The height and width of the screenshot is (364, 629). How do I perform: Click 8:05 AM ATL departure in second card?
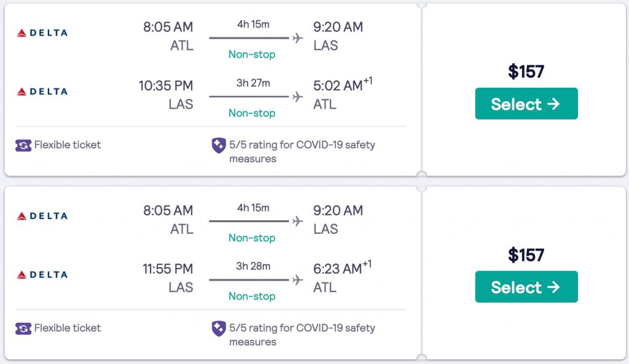click(x=168, y=211)
